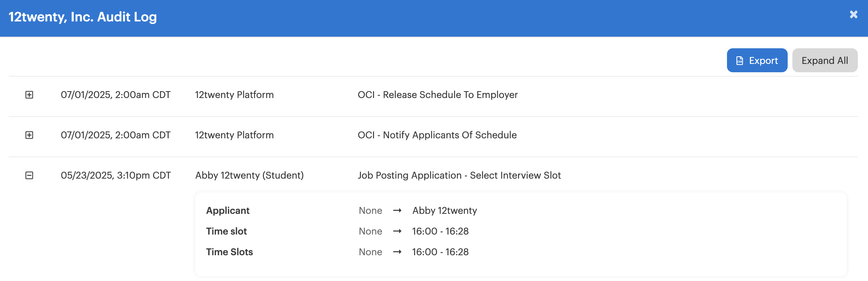Click the CSV file icon in Export
The width and height of the screenshot is (868, 281).
point(739,61)
